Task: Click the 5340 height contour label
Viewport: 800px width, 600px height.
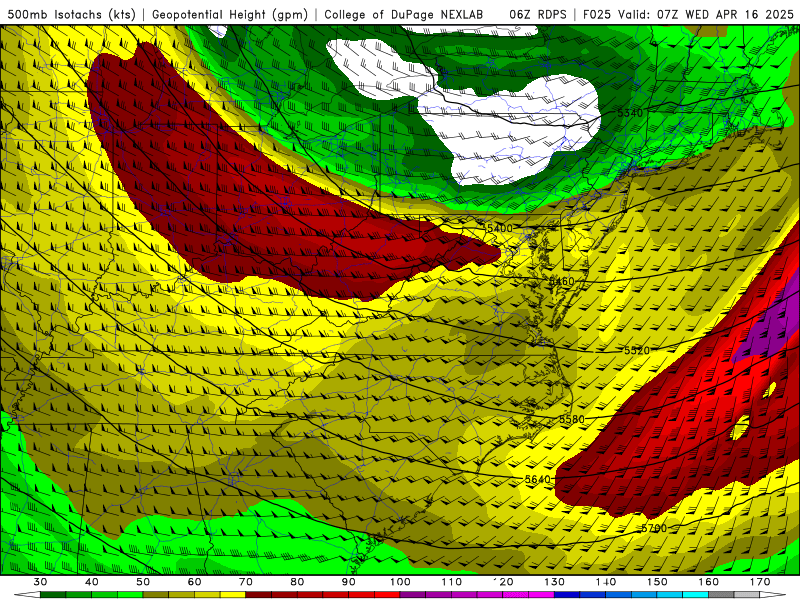Action: tap(630, 113)
